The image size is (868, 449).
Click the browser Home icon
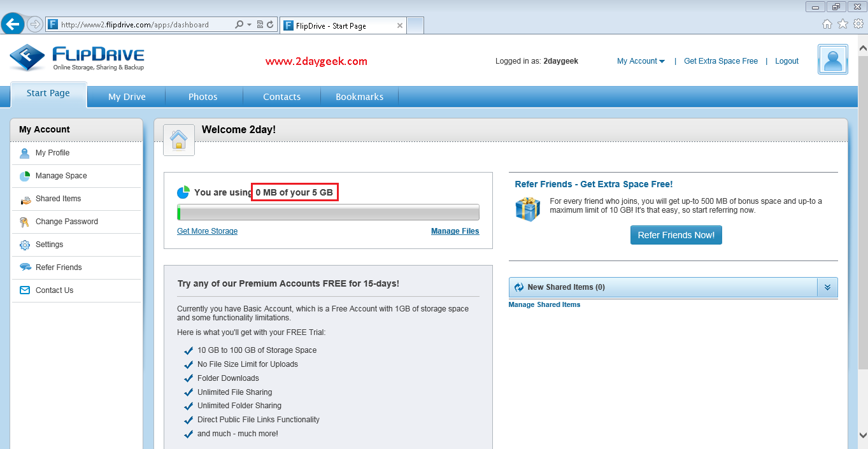tap(827, 24)
